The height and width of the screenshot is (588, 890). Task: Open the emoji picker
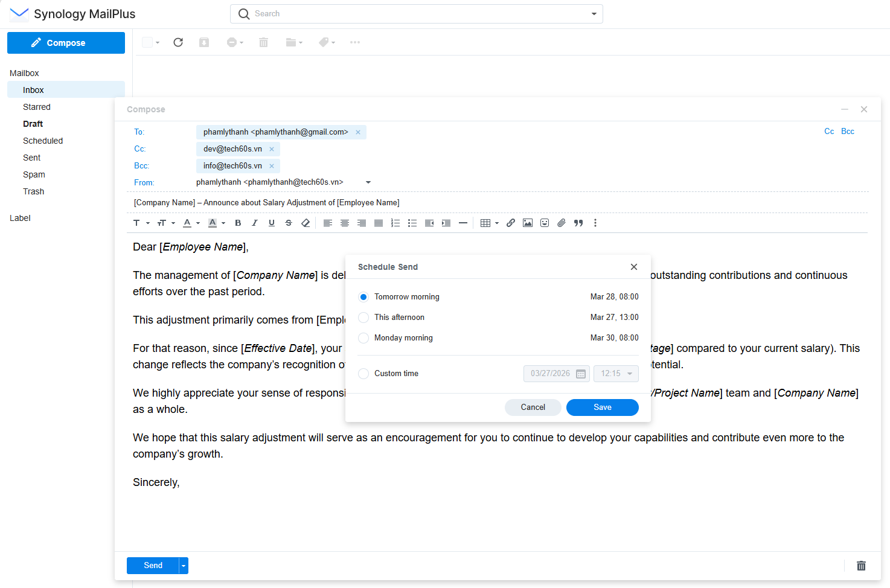click(x=545, y=223)
